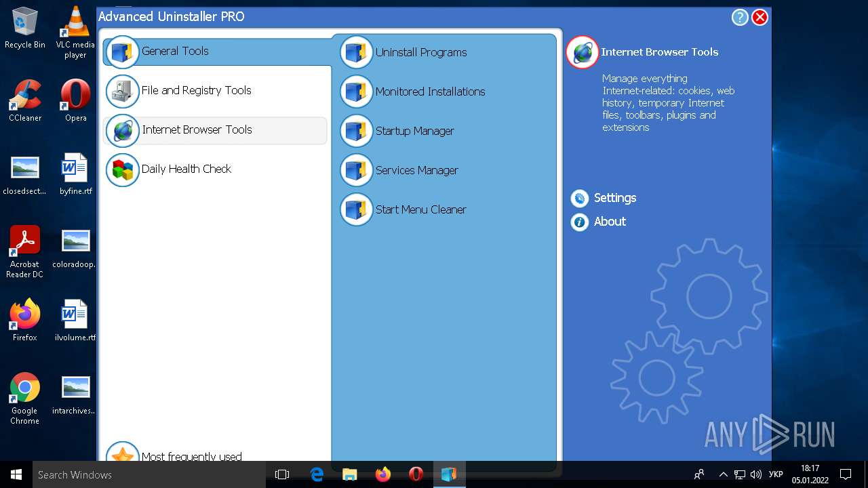Select Opera desktop shortcut

click(x=75, y=101)
